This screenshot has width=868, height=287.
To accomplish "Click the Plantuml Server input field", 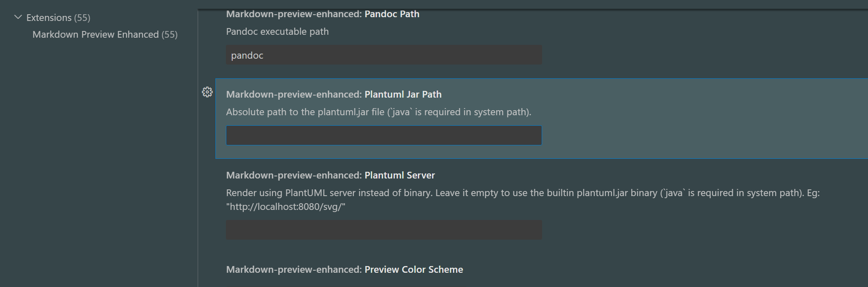I will click(384, 230).
